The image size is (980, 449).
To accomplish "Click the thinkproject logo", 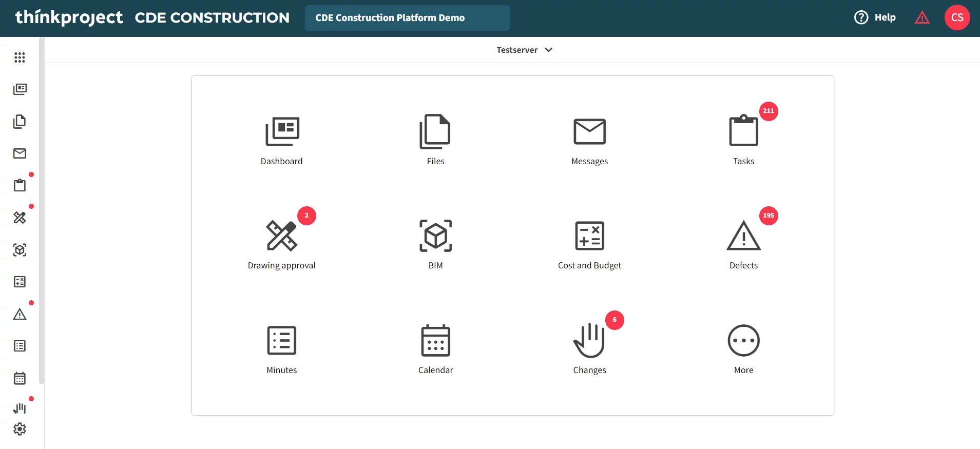I will (69, 17).
